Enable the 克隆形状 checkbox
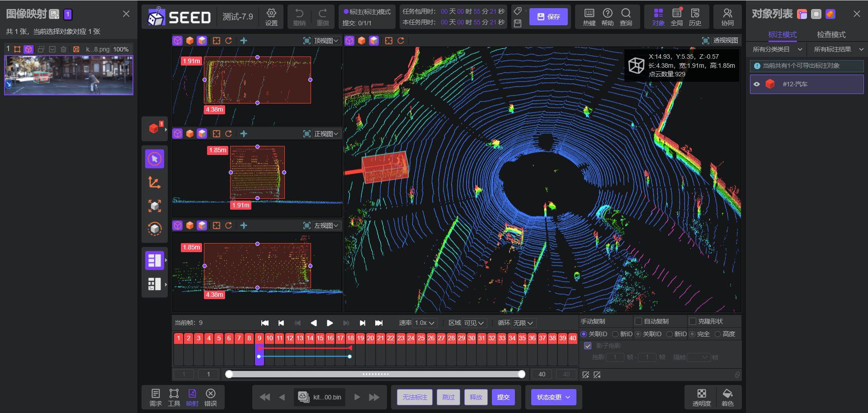868x413 pixels. 692,321
